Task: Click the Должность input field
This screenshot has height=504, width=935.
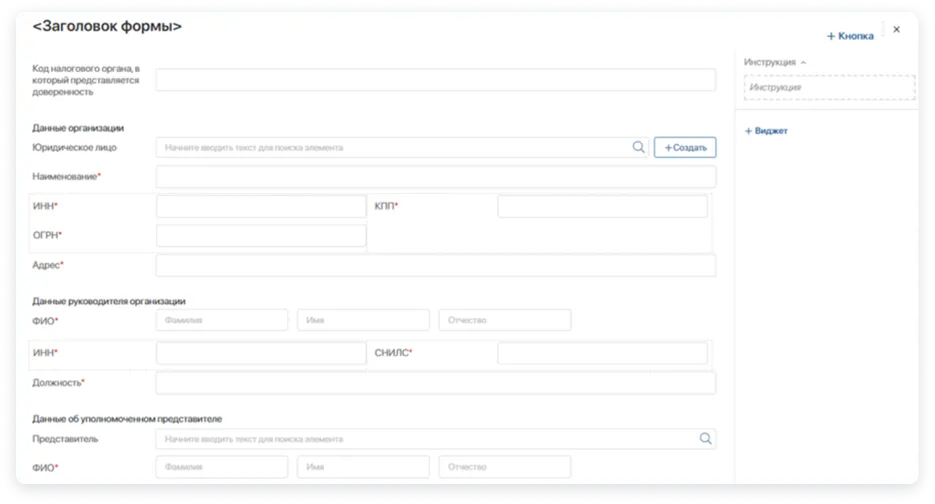Action: (x=435, y=383)
